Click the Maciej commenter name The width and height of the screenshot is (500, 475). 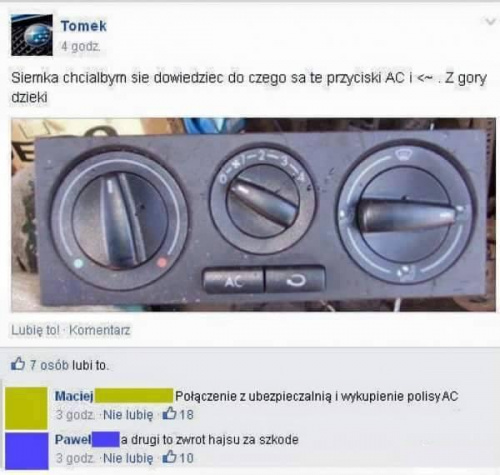tap(74, 396)
